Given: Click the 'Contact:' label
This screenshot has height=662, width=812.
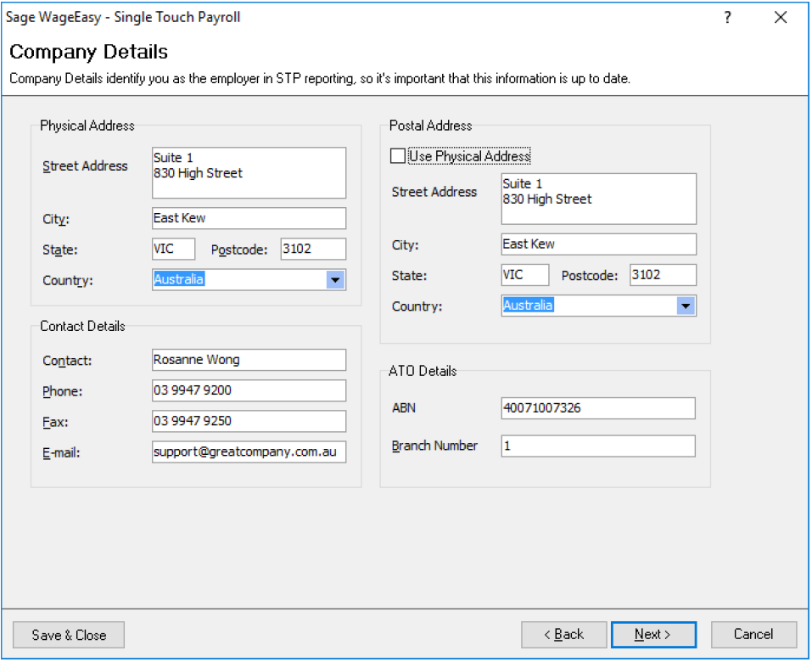Looking at the screenshot, I should point(67,361).
